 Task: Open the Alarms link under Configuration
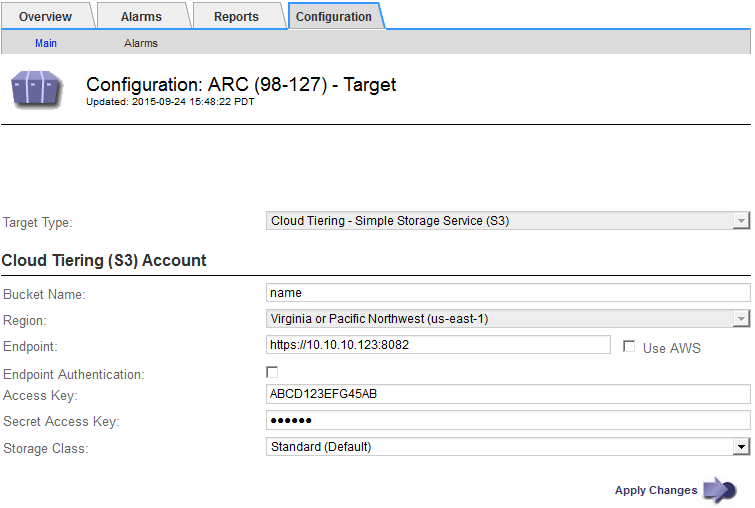[141, 44]
